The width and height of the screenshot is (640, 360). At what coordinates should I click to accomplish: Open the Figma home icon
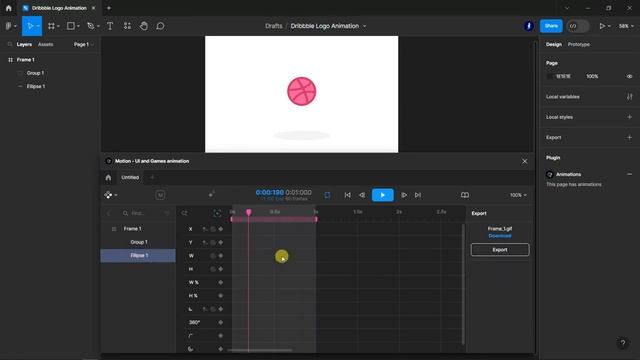9,8
